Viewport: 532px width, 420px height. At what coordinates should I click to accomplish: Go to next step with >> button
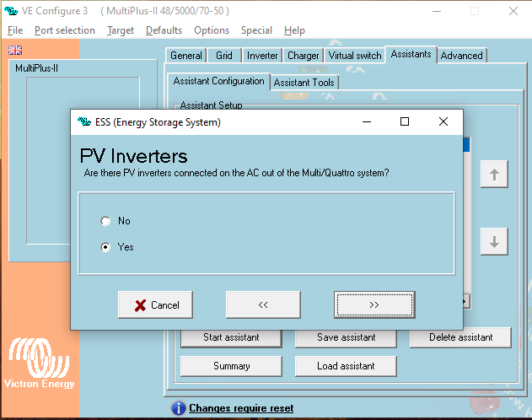click(373, 304)
